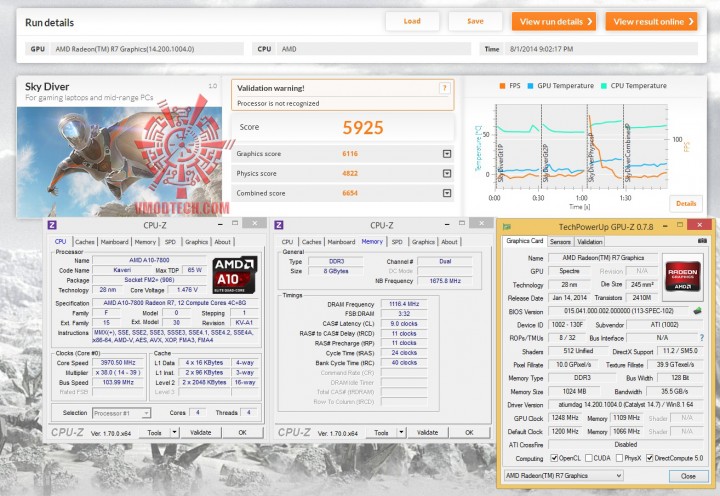Click the Details button under the chart
Viewport: 720px width, 496px height.
pyautogui.click(x=686, y=203)
